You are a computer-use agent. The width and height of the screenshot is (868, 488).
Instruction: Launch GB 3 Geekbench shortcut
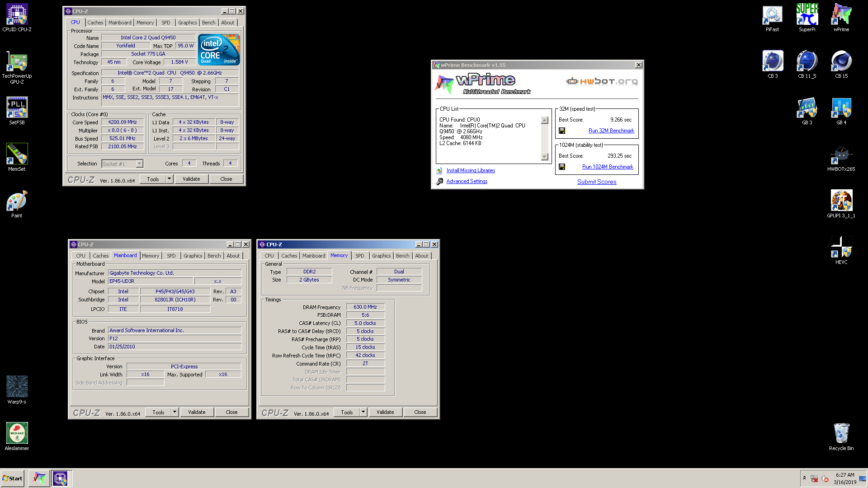point(807,111)
